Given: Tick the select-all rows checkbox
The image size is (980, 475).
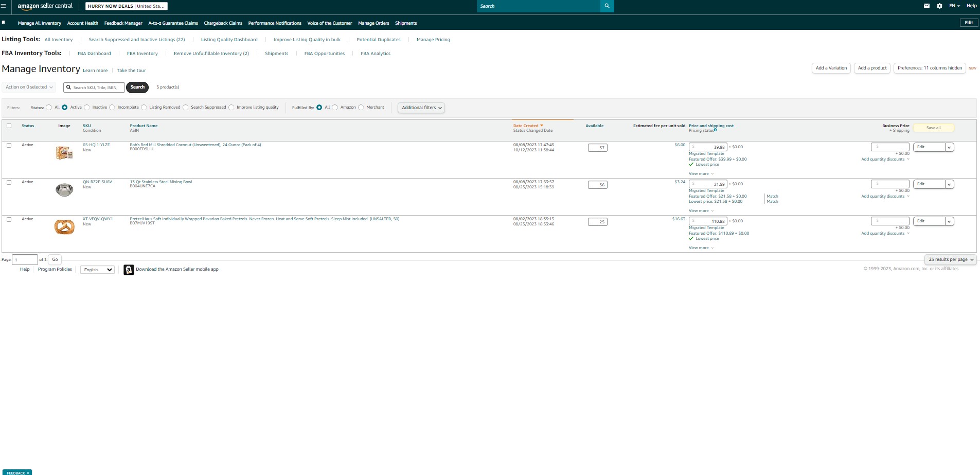Looking at the screenshot, I should tap(9, 126).
